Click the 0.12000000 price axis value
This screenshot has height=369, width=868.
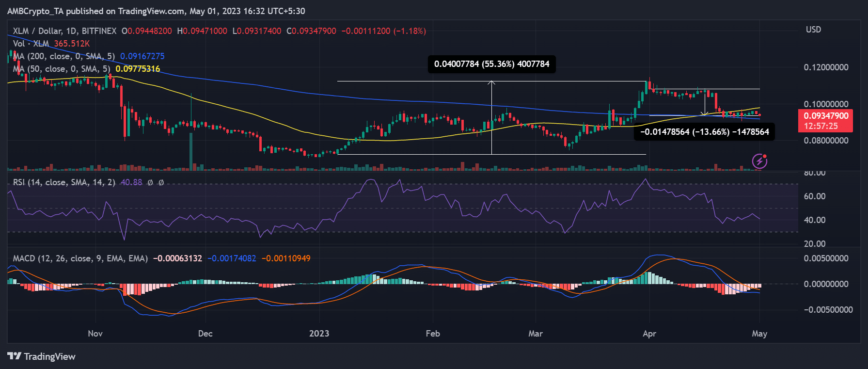[826, 67]
